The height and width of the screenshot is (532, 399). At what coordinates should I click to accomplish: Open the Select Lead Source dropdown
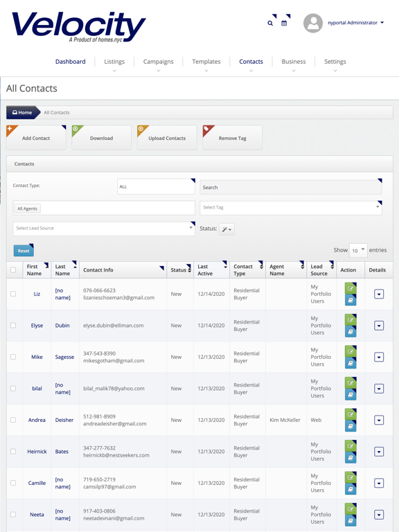(104, 229)
